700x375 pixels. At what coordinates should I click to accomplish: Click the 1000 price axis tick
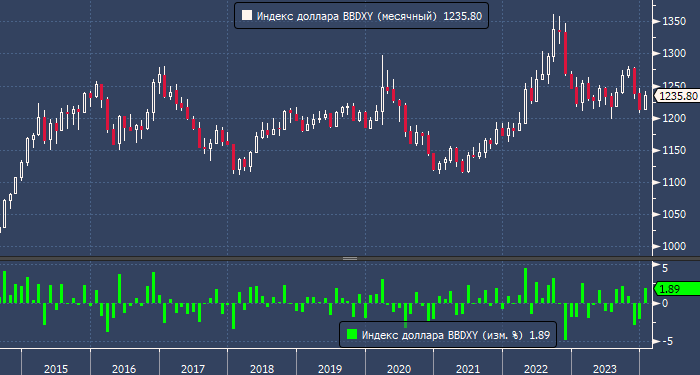(x=674, y=246)
